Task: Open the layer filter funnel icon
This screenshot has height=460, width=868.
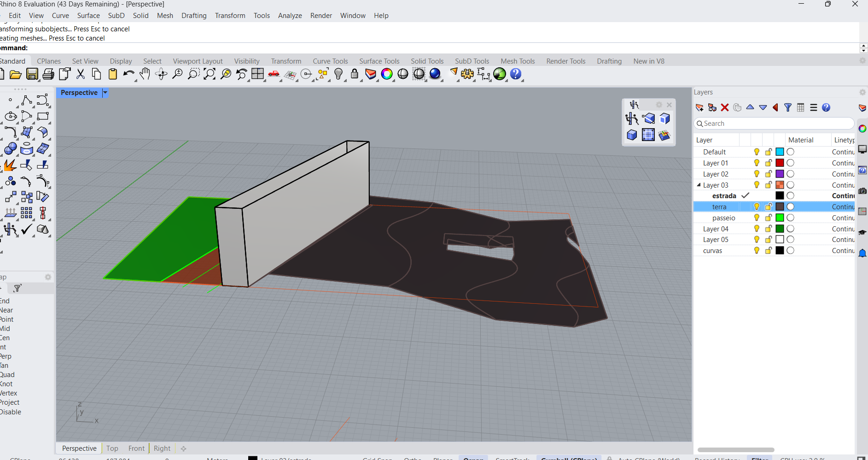Action: [788, 107]
